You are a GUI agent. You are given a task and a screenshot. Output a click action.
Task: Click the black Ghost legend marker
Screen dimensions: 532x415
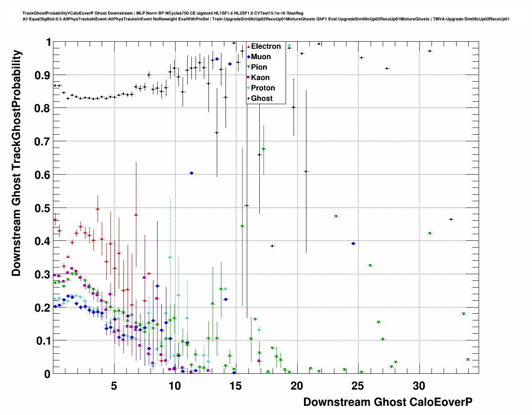248,98
